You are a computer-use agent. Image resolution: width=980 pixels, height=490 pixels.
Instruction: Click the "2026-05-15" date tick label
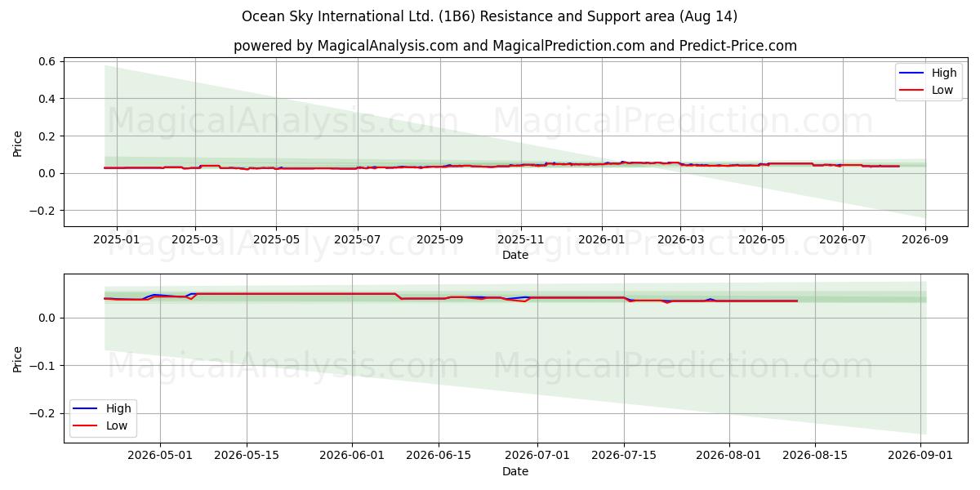click(x=247, y=456)
